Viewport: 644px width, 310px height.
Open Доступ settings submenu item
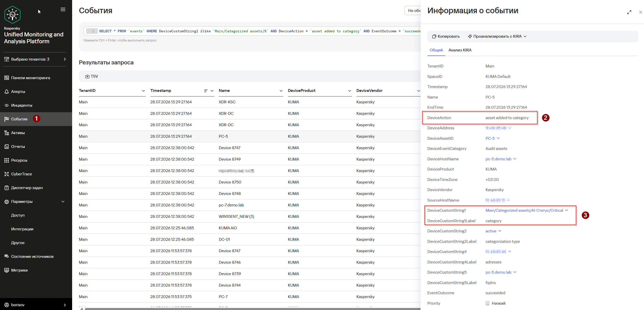[18, 215]
